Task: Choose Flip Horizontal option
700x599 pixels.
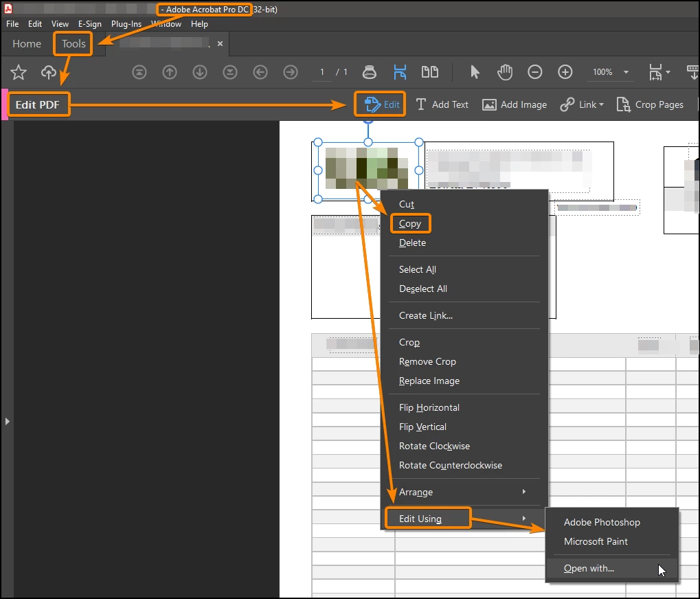Action: [464, 407]
